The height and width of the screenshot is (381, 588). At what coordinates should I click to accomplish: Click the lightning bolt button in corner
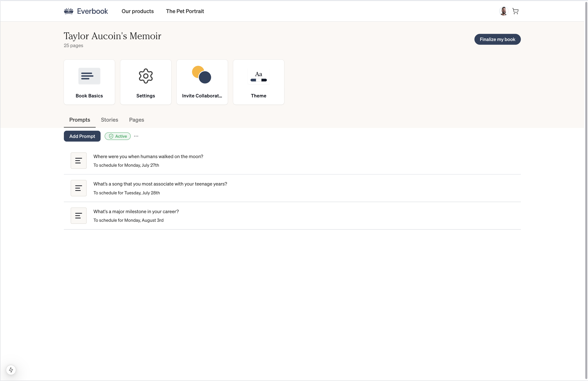[x=11, y=370]
